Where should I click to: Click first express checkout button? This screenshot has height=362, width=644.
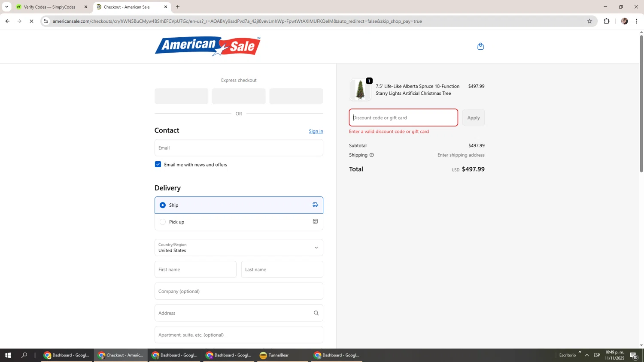tap(181, 96)
